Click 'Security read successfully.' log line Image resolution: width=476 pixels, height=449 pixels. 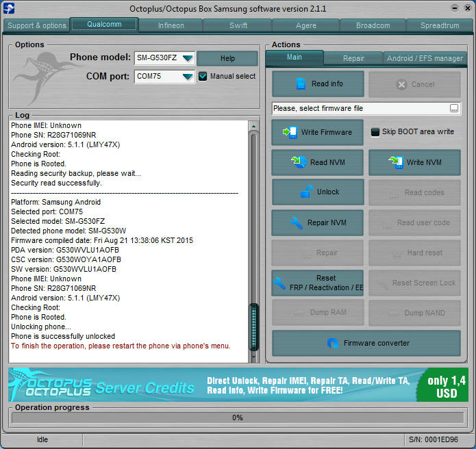[56, 183]
